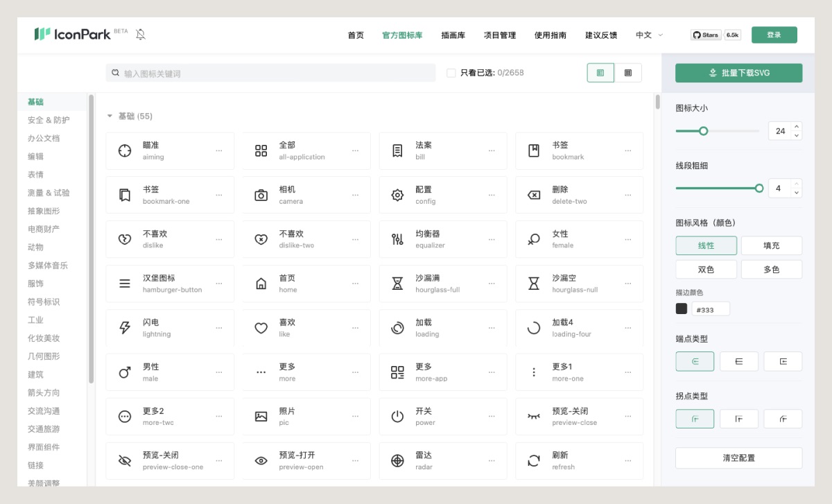Screen dimensions: 832x504
Task: Choose the middle 端点类型 cap option
Action: (x=739, y=361)
